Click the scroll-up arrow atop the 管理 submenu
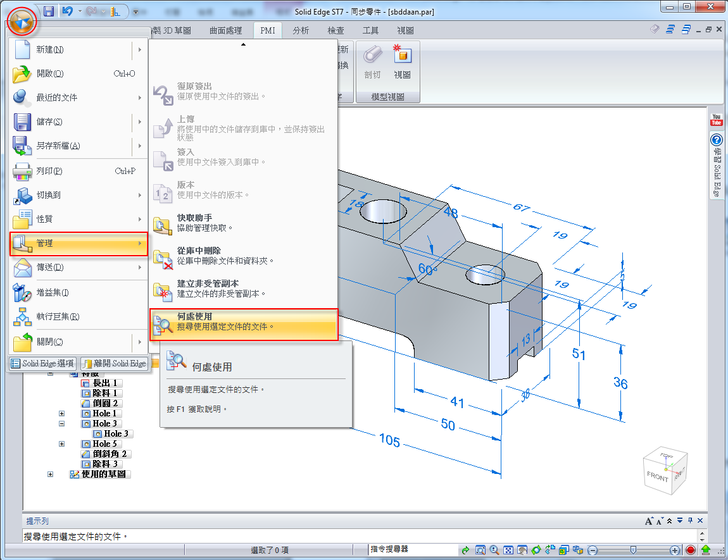The height and width of the screenshot is (560, 728). coord(243,44)
